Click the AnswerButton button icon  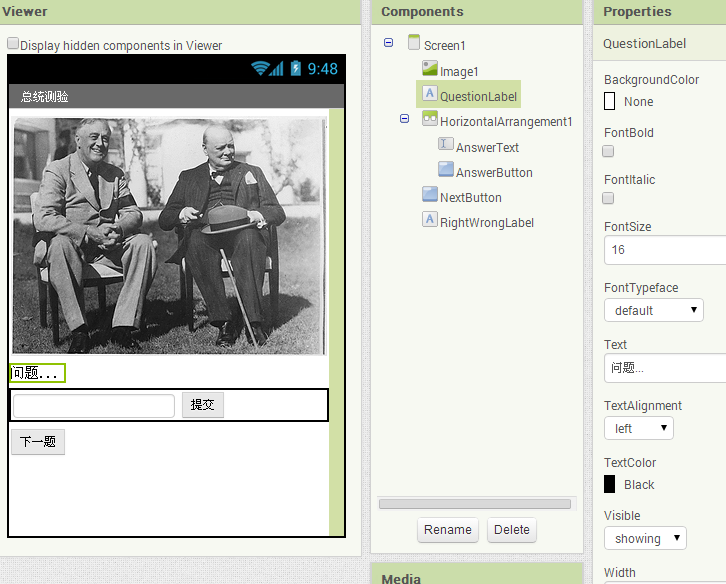446,170
